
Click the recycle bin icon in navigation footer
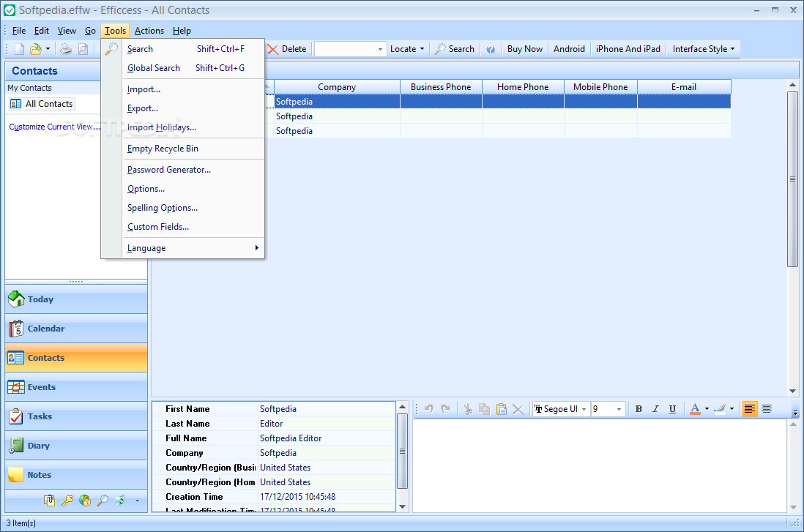[x=121, y=501]
